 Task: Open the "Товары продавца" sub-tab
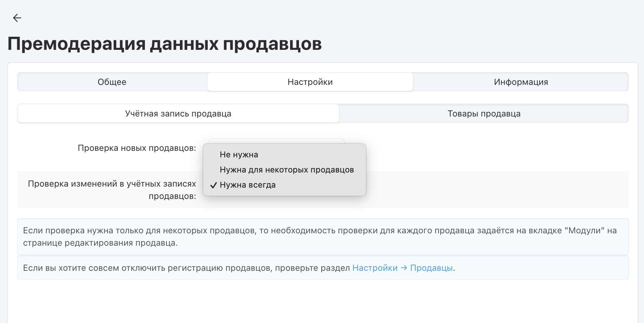click(484, 114)
